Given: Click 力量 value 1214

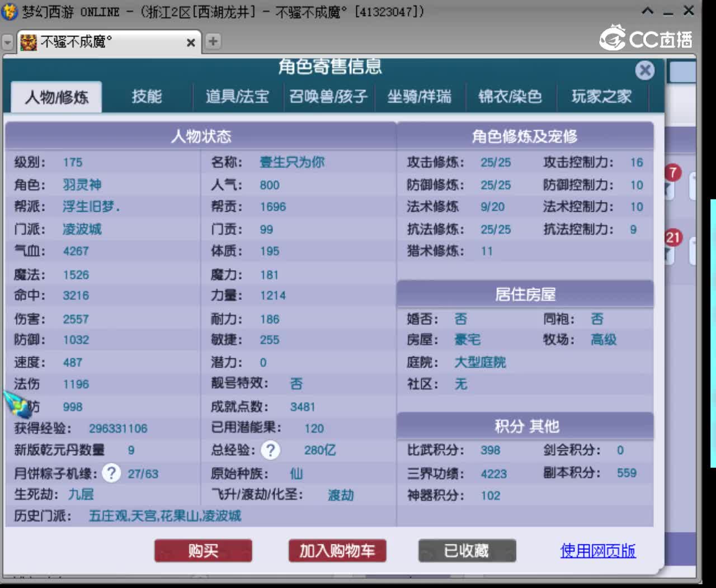Looking at the screenshot, I should point(272,296).
